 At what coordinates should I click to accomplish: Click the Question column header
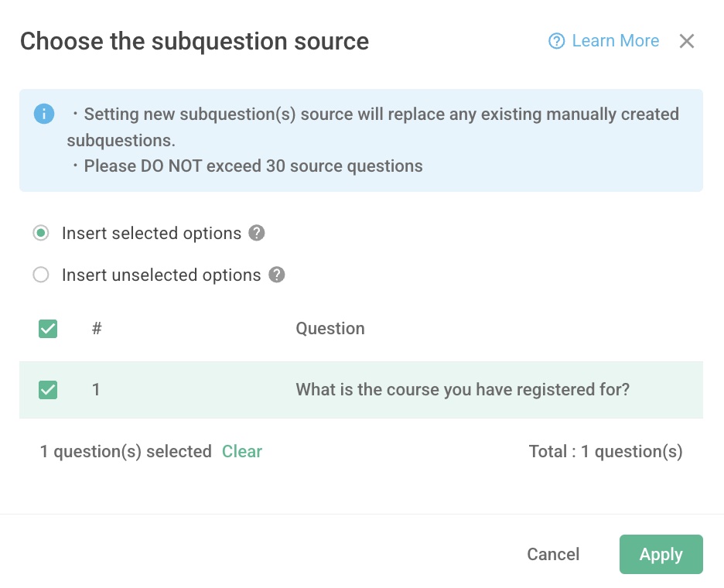click(x=330, y=328)
